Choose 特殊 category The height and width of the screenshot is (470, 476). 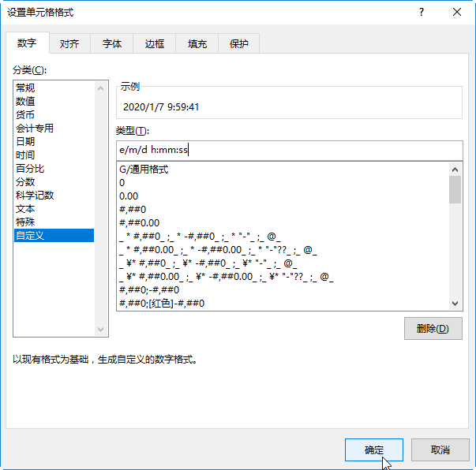coord(54,222)
